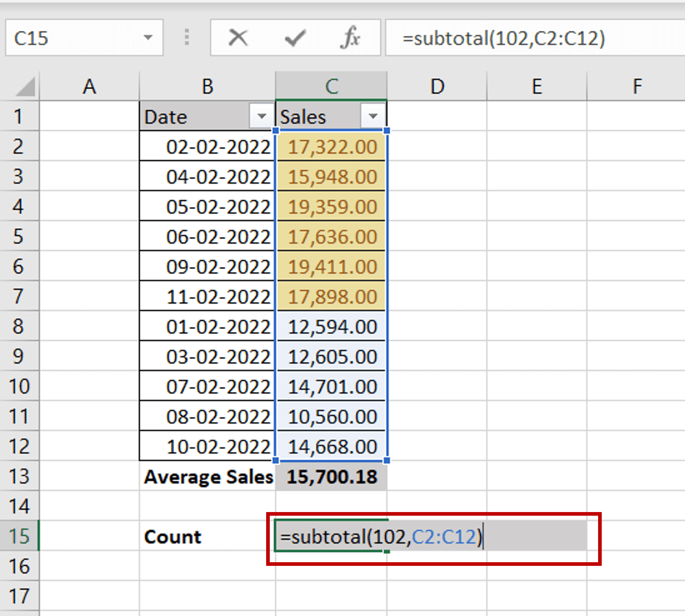Click the C2:C12 reference in the formula
This screenshot has height=616, width=685.
(x=446, y=537)
